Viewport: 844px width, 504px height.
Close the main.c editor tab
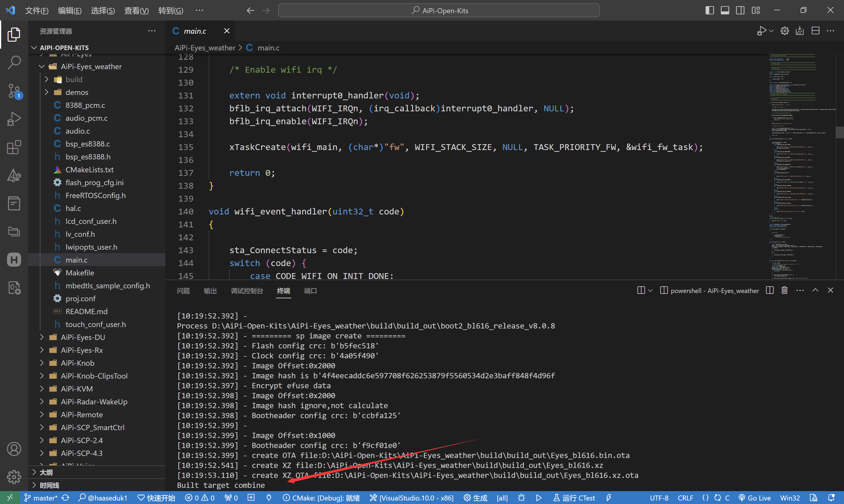point(227,31)
